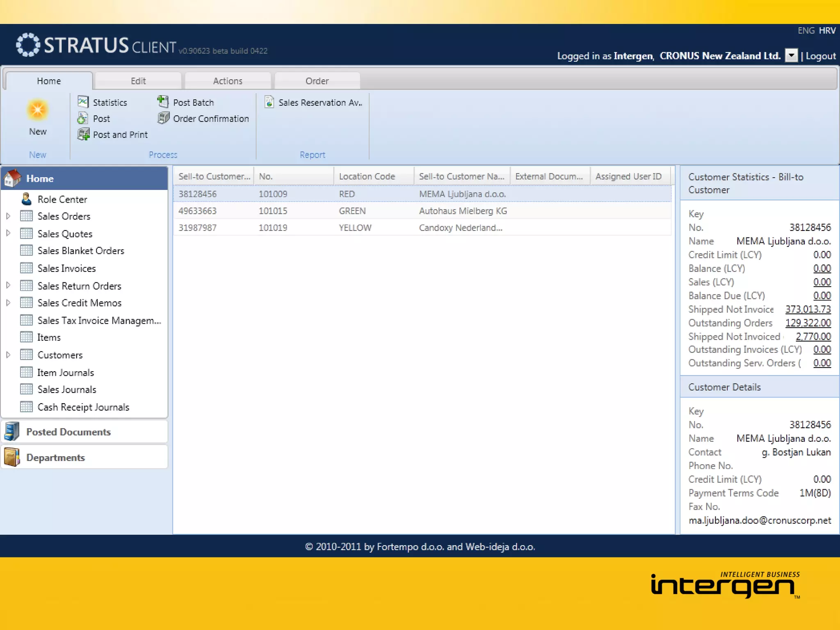
Task: Expand the Sales Quotes tree node
Action: 8,233
